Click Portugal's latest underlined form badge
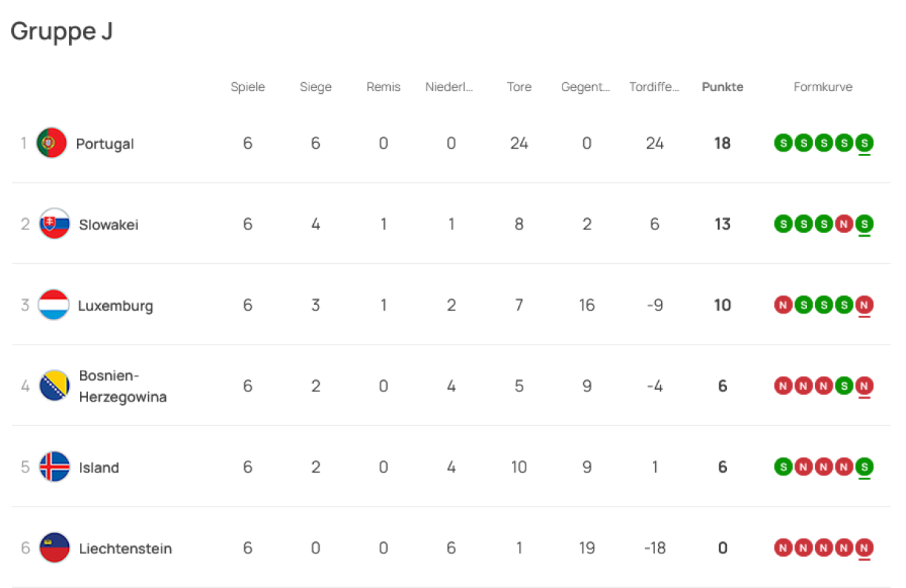The image size is (906, 588). coord(864,143)
